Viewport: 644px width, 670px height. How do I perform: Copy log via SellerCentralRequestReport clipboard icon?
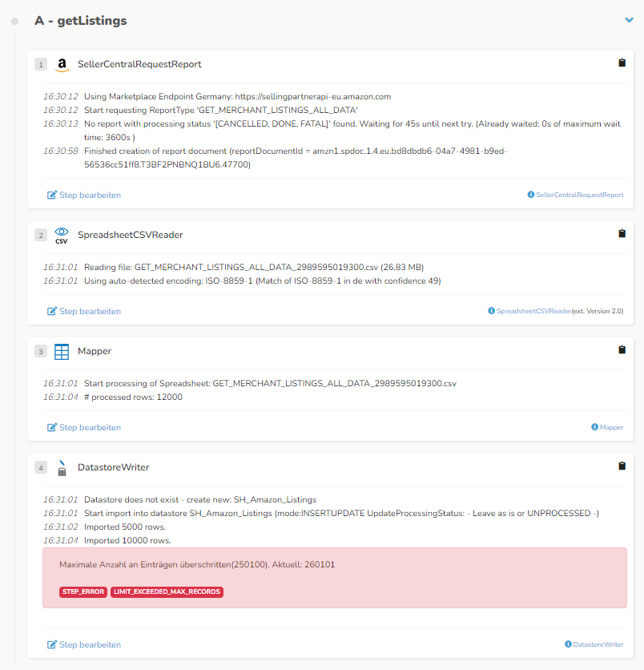tap(622, 63)
